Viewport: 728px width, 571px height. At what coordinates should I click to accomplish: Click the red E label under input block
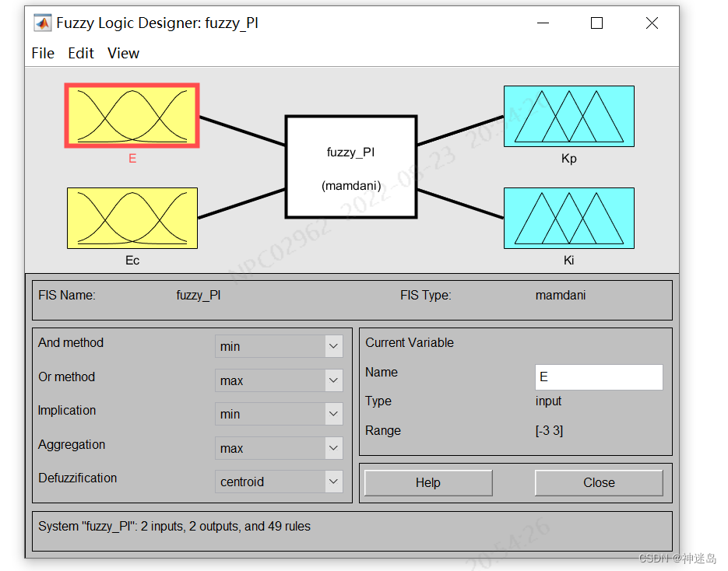point(132,159)
